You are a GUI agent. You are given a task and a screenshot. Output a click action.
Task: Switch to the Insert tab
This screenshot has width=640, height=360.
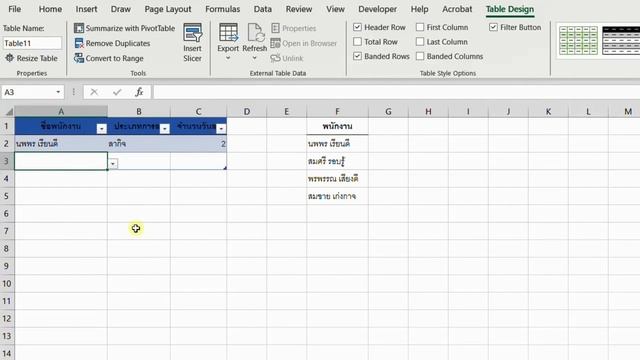click(87, 9)
